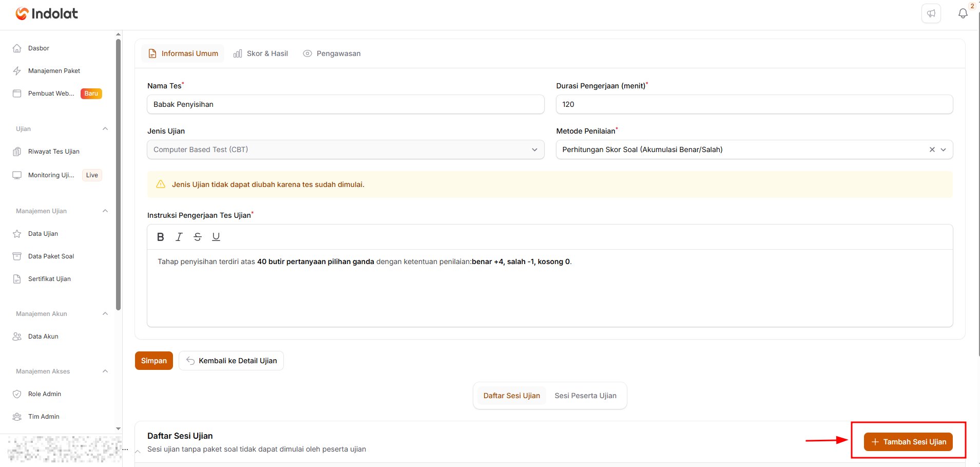Select the Sesi Peserta Ujian tab

coord(586,396)
